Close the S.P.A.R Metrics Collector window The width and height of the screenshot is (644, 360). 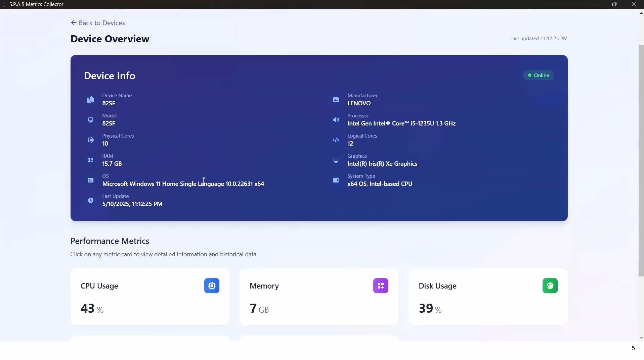point(634,4)
